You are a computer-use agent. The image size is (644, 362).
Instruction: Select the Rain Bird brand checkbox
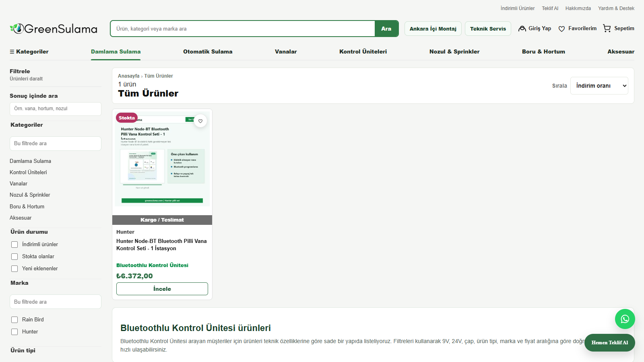tap(14, 320)
